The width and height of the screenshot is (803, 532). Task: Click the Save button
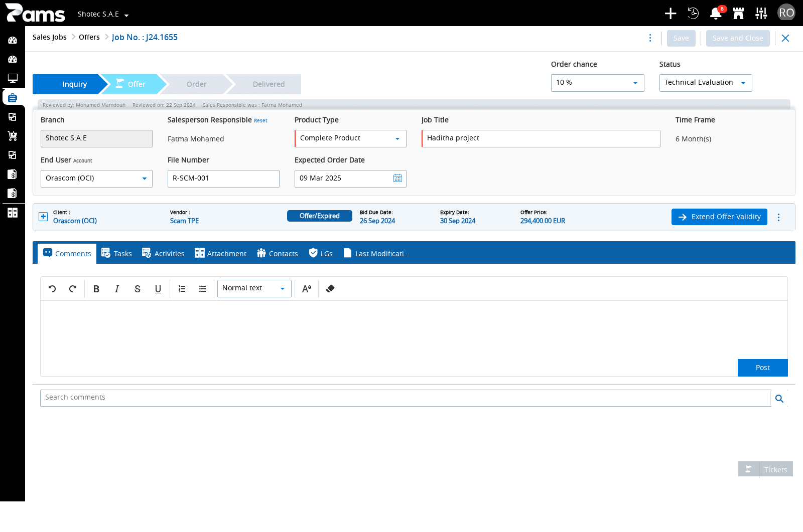[x=681, y=39]
